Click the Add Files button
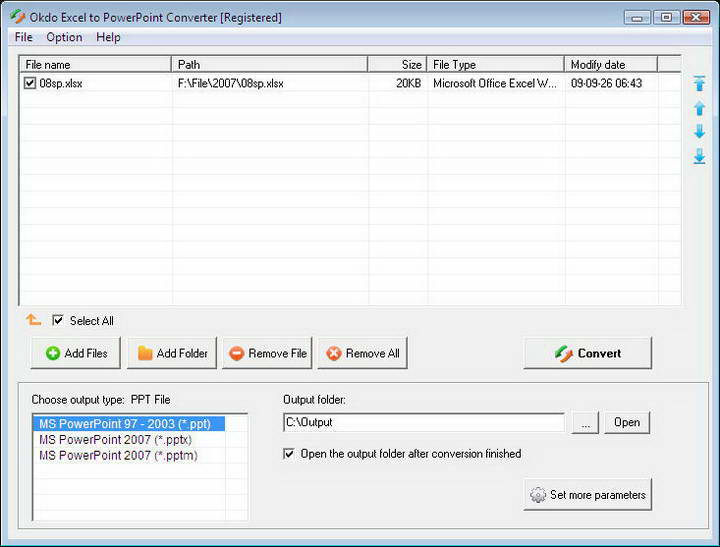 (76, 353)
